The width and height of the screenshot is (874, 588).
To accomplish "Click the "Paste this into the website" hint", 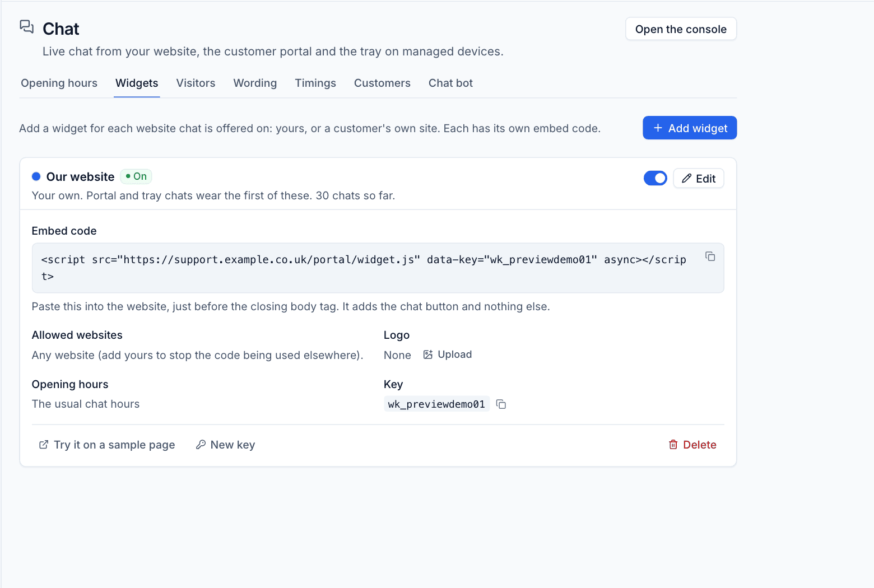I will [291, 306].
